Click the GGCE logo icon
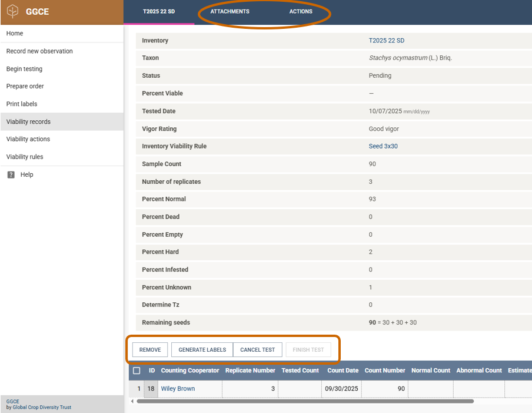Image resolution: width=532 pixels, height=413 pixels. (12, 12)
